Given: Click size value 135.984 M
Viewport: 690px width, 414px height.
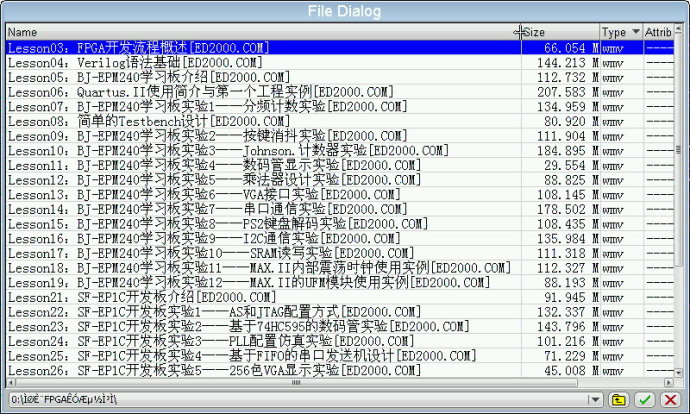Looking at the screenshot, I should [x=568, y=238].
